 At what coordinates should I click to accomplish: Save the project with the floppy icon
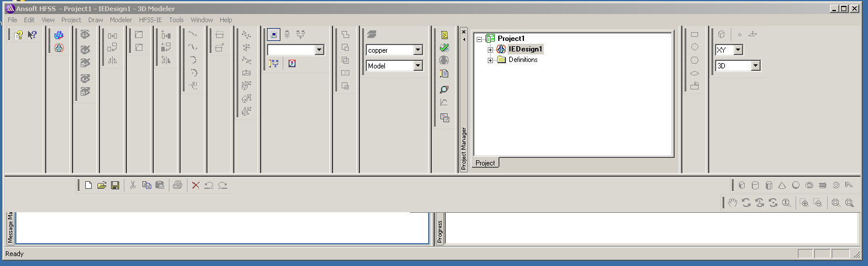[115, 185]
